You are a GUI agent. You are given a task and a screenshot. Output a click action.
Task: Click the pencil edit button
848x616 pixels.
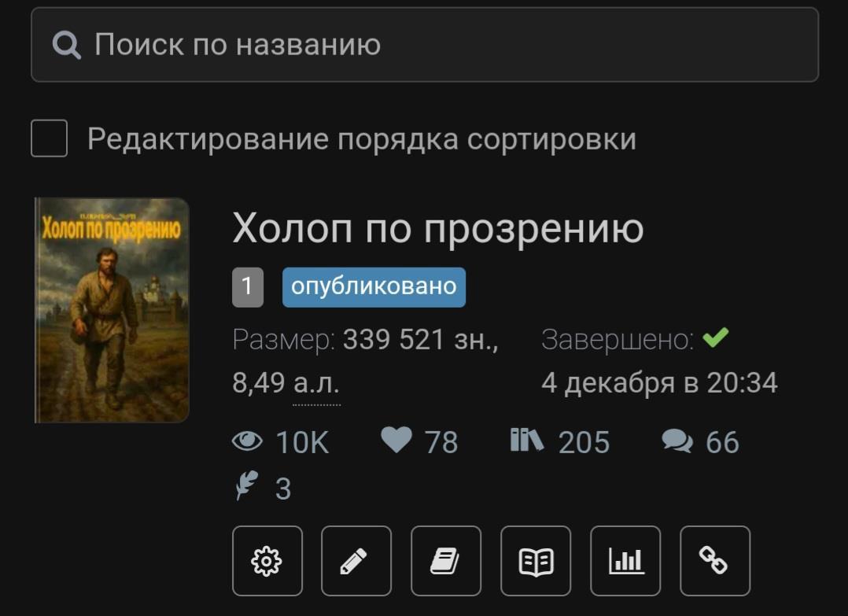[x=356, y=561]
